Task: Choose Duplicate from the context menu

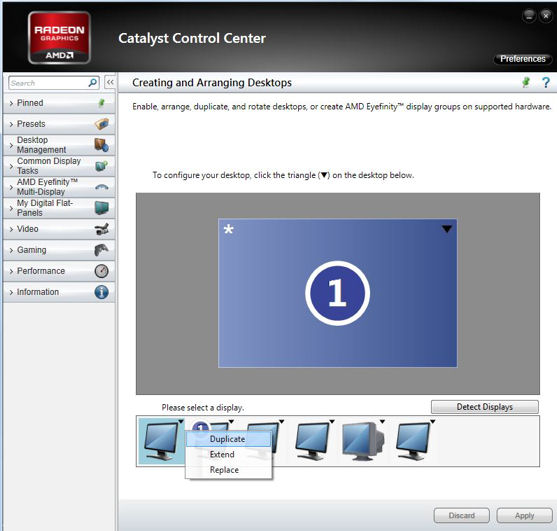Action: (x=227, y=439)
